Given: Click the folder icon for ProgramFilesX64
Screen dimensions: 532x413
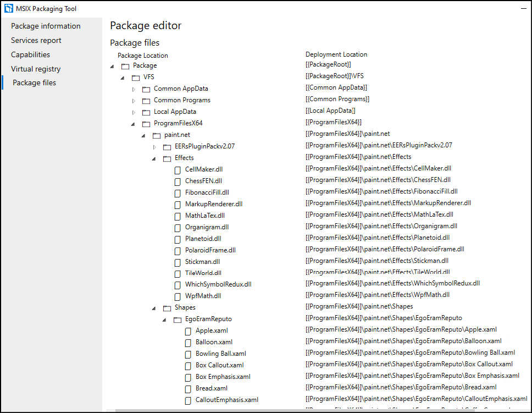Looking at the screenshot, I should [x=146, y=124].
